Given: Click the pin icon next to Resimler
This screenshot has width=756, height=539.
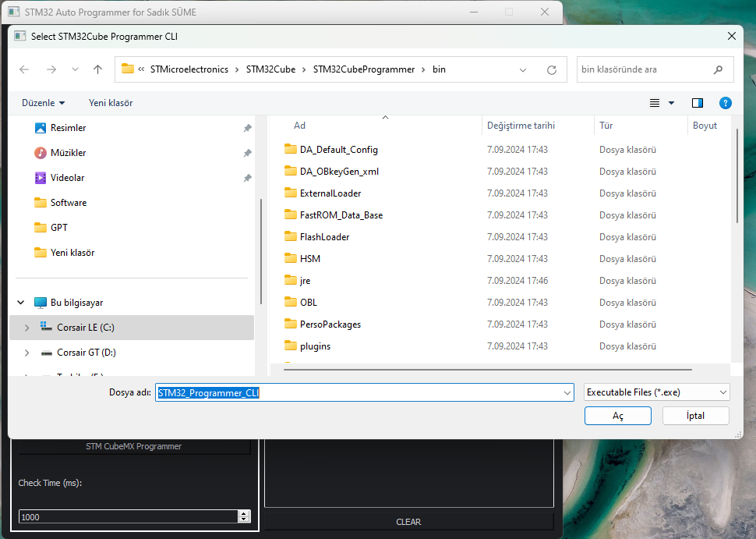Looking at the screenshot, I should [247, 129].
